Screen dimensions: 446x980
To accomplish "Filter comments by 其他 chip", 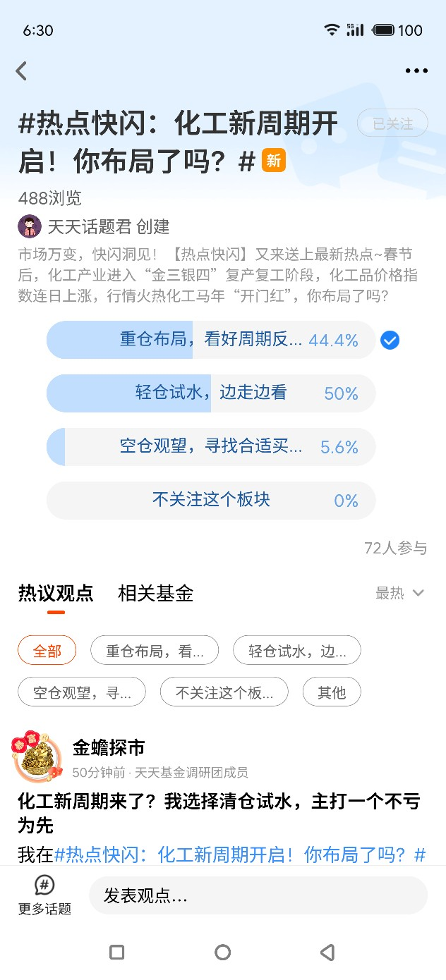I will tap(332, 692).
